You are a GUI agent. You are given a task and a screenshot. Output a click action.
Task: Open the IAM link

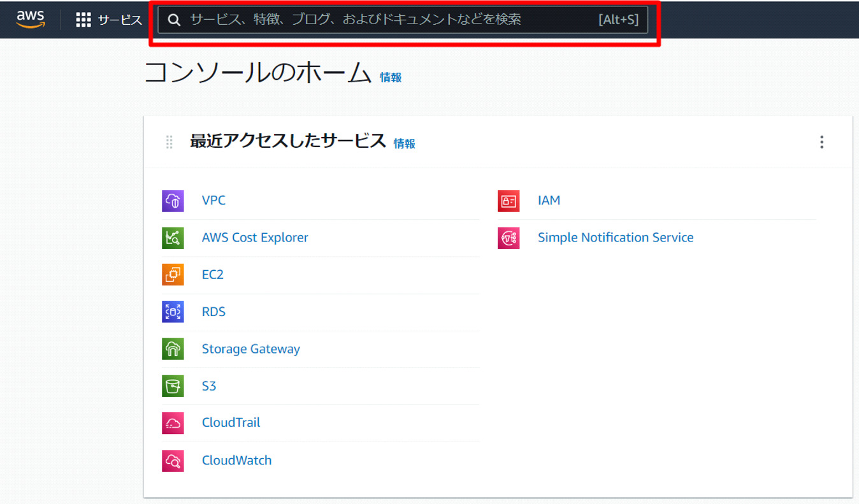(x=549, y=200)
